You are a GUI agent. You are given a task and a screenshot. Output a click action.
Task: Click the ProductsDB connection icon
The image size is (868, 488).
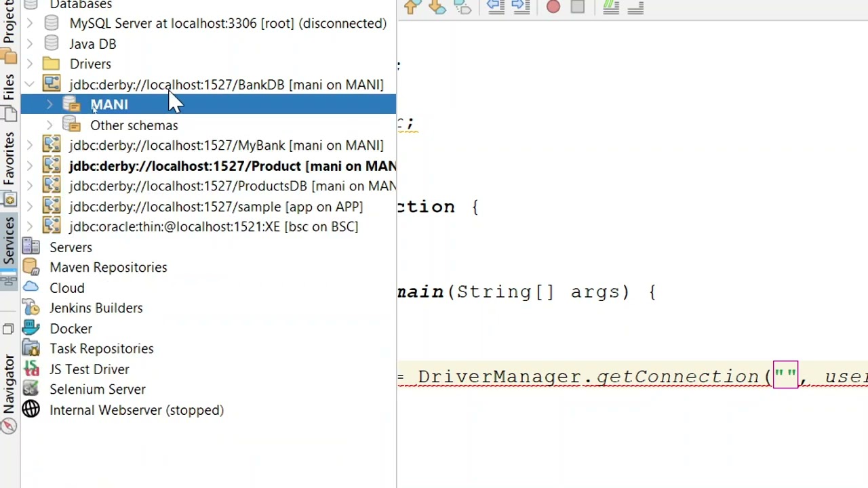52,186
